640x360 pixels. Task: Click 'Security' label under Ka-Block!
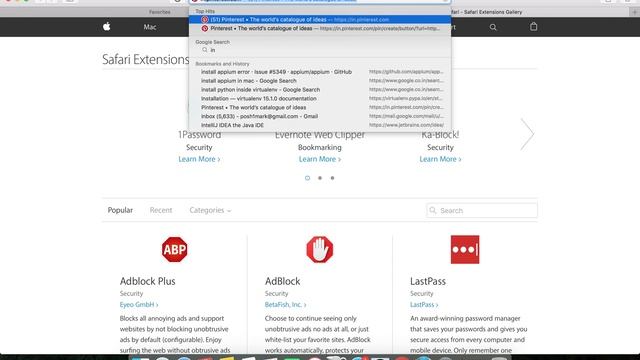[x=440, y=147]
